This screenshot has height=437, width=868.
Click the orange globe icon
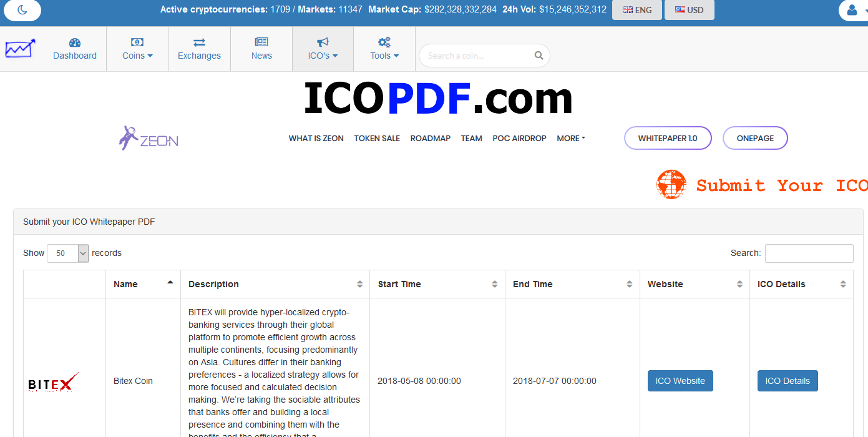[671, 185]
